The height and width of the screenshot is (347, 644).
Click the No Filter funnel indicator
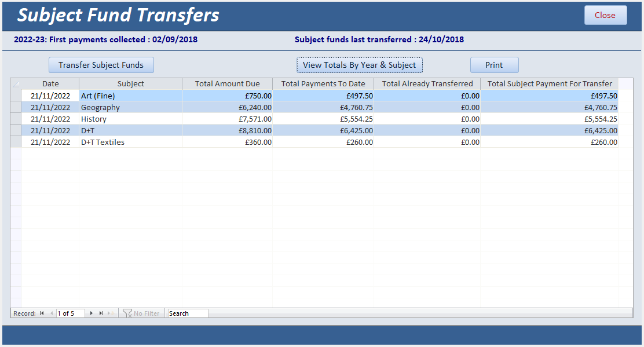pos(141,313)
